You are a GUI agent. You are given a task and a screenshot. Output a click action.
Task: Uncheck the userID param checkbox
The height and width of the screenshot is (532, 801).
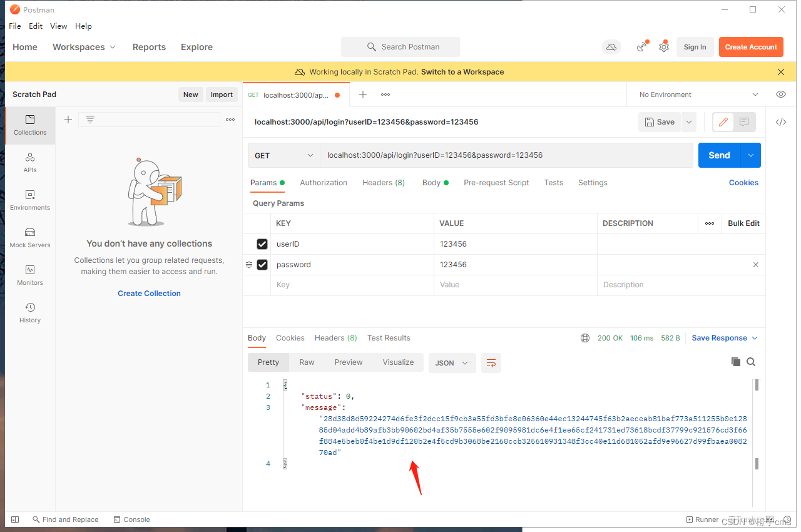click(262, 244)
